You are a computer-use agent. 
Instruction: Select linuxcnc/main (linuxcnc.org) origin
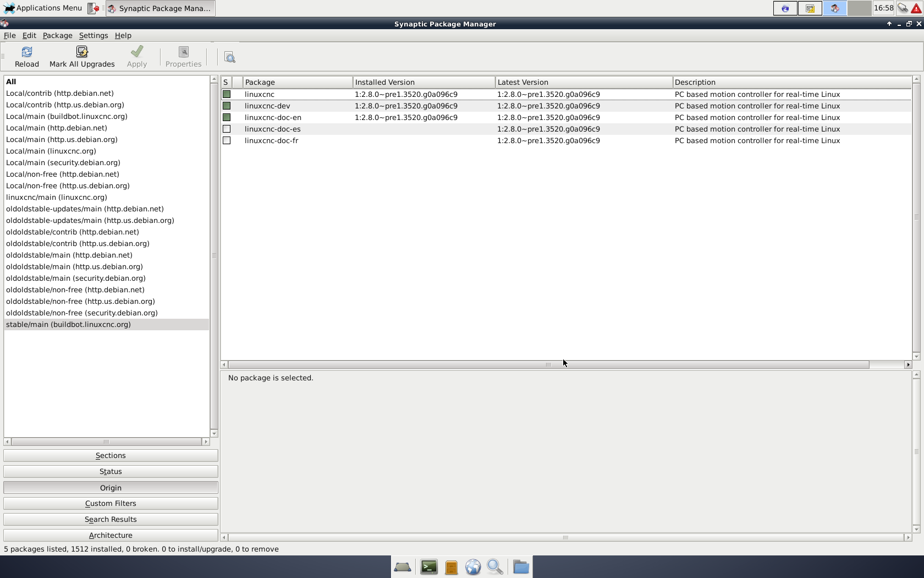pyautogui.click(x=106, y=197)
